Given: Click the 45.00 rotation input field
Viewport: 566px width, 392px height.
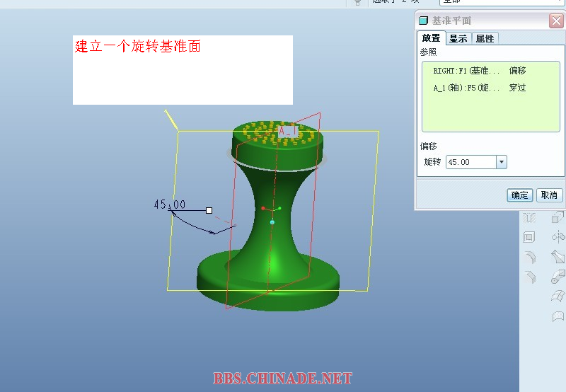Looking at the screenshot, I should pyautogui.click(x=471, y=162).
